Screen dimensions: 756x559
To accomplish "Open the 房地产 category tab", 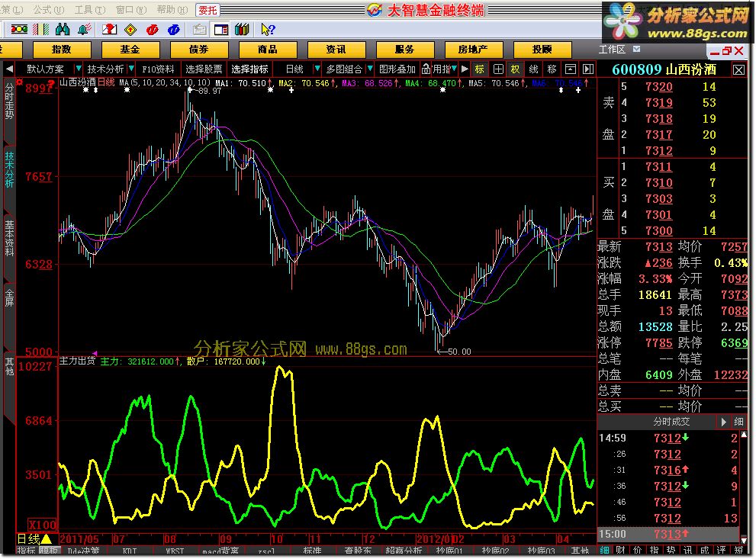I will 473,49.
